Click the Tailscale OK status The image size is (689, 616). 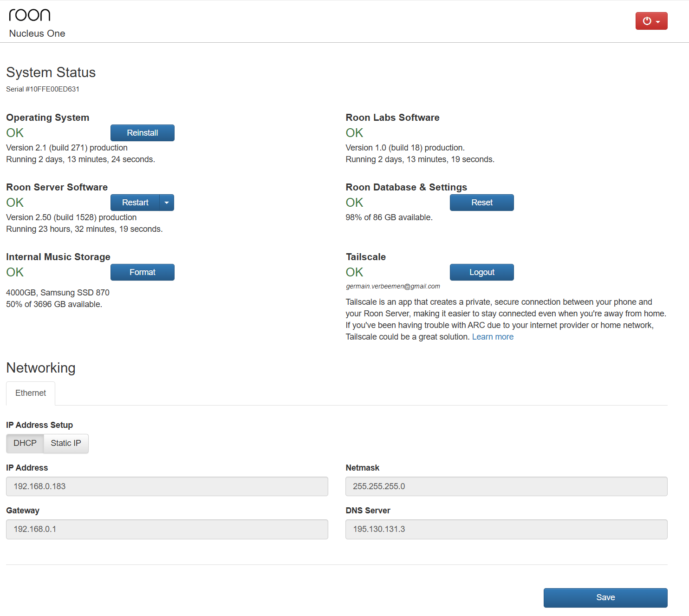pyautogui.click(x=355, y=272)
